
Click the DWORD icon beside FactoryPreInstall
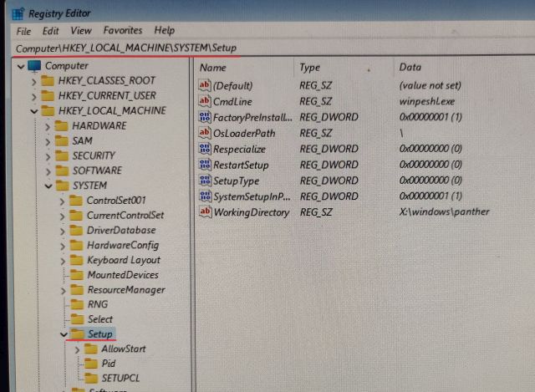pyautogui.click(x=205, y=117)
